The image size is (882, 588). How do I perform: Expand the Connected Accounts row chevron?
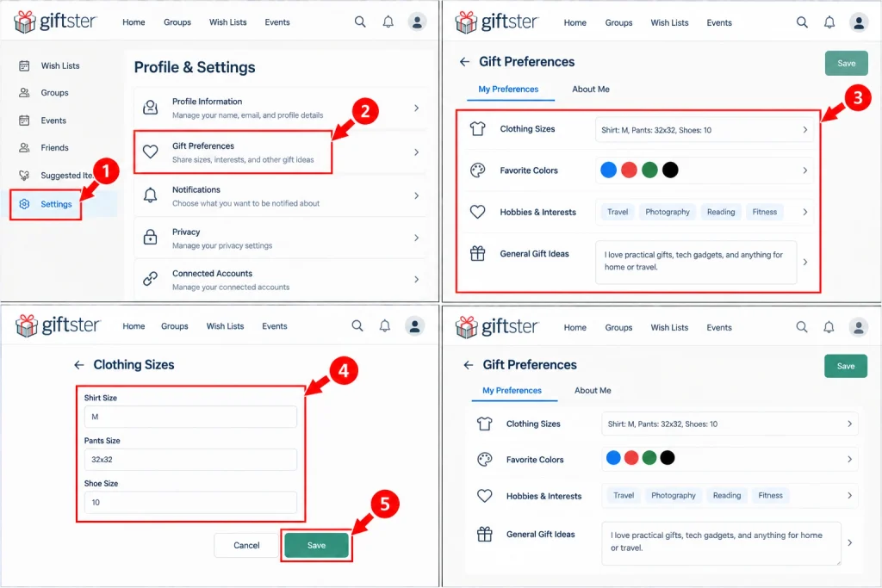point(416,280)
